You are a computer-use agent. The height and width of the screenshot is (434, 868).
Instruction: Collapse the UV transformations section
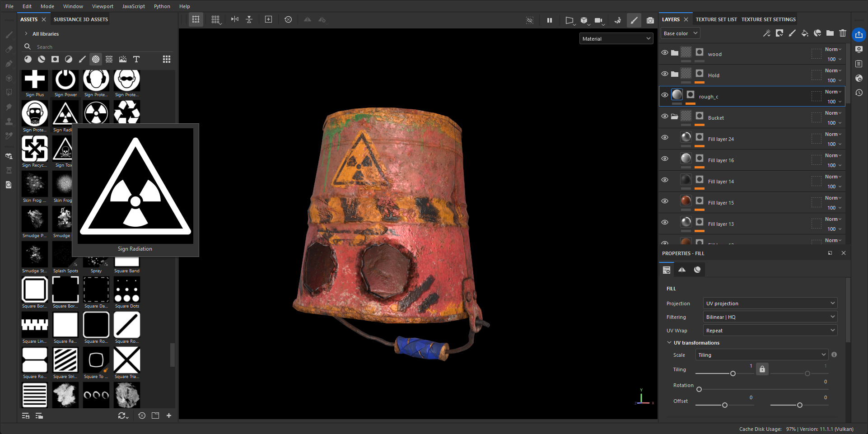pos(669,343)
